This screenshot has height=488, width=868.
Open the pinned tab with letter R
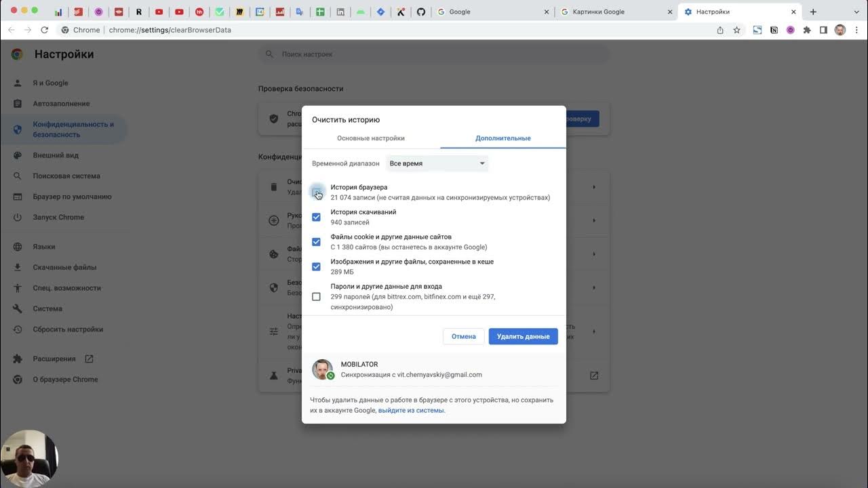[x=139, y=12]
